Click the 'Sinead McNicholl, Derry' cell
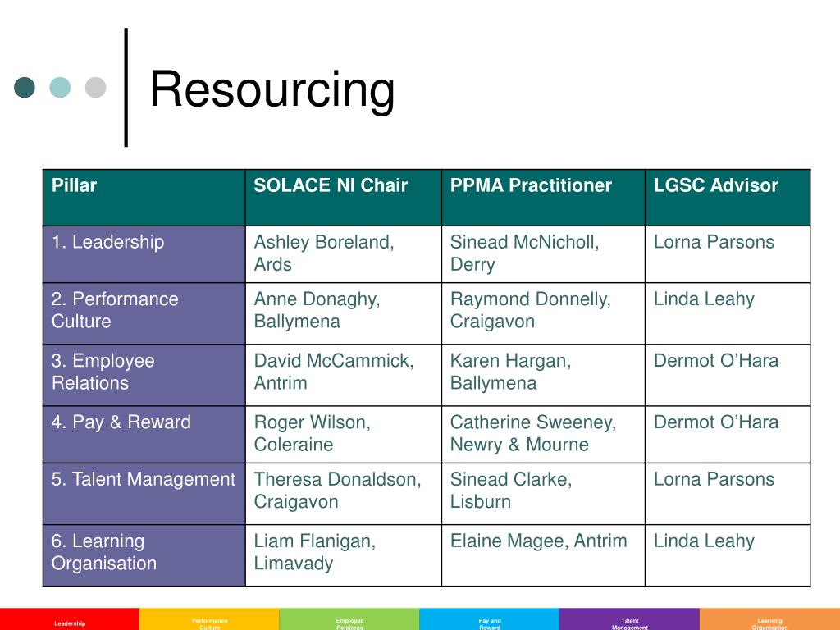Image resolution: width=840 pixels, height=630 pixels. [543, 254]
